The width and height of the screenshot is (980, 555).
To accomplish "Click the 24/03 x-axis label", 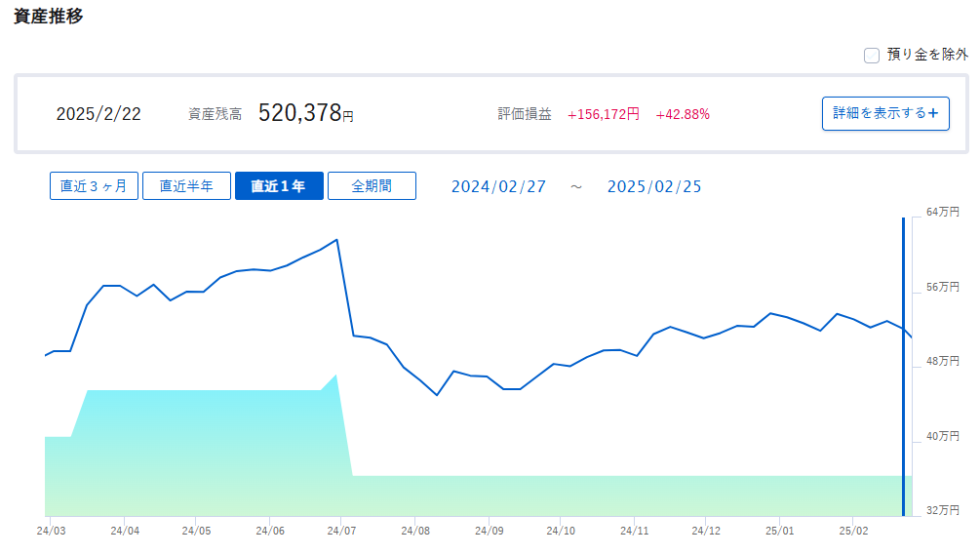I will tap(51, 531).
